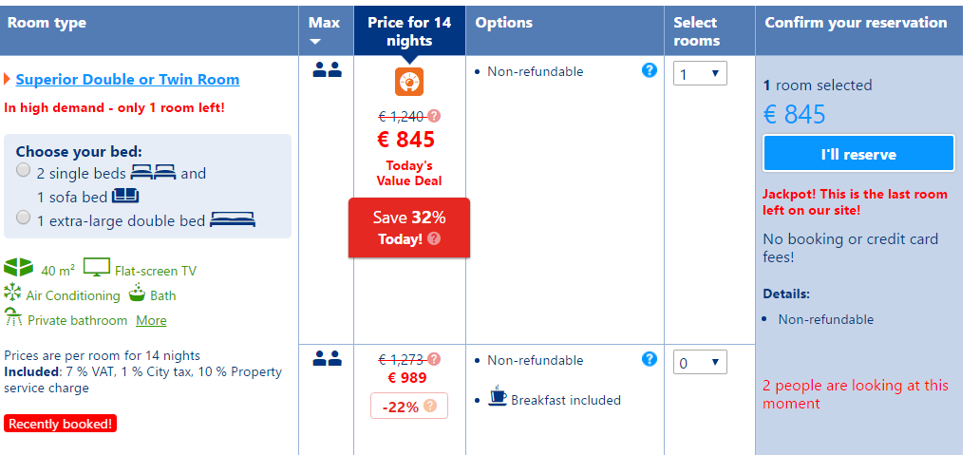
Task: Click I'll reserve button
Action: [858, 154]
